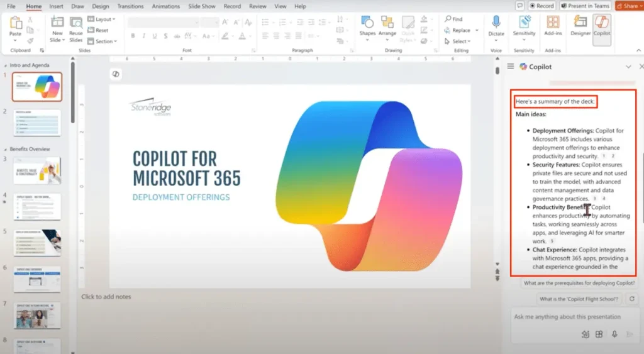Collapse the Intro and Agenda section

(x=6, y=65)
